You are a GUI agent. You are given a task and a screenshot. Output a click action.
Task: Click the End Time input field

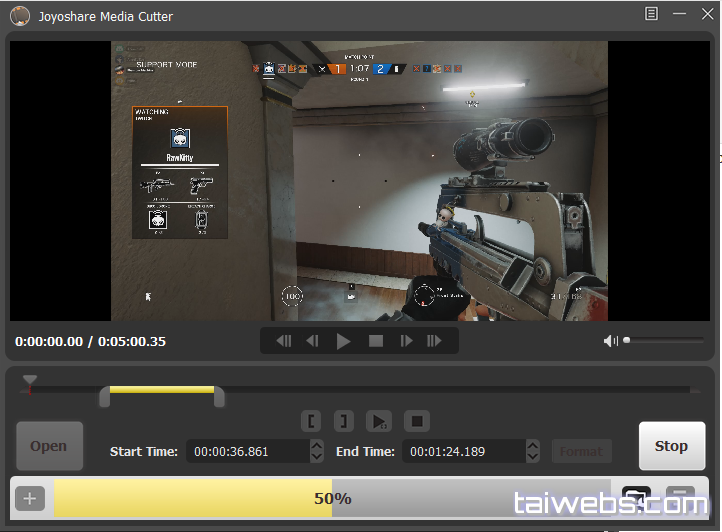point(462,451)
